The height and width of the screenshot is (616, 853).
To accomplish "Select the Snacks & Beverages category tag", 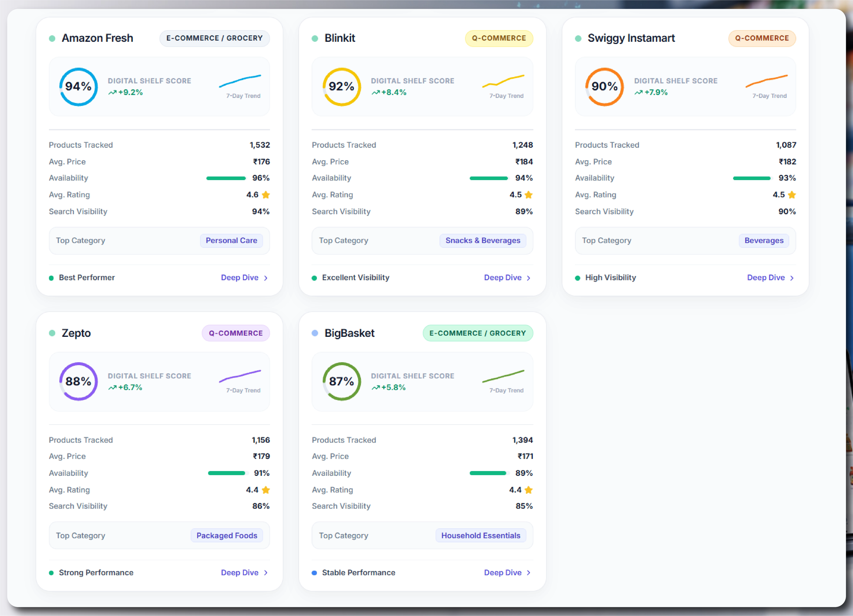I will [x=483, y=241].
